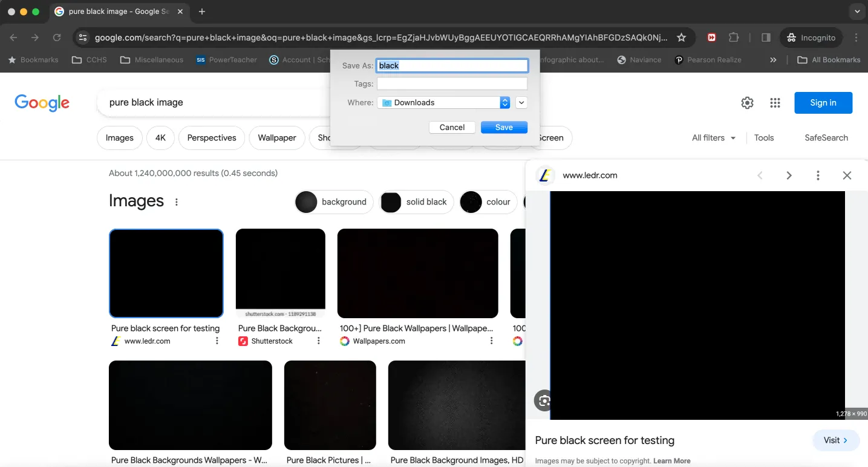The height and width of the screenshot is (467, 868).
Task: Expand the save dialog with the chevron button
Action: [521, 102]
